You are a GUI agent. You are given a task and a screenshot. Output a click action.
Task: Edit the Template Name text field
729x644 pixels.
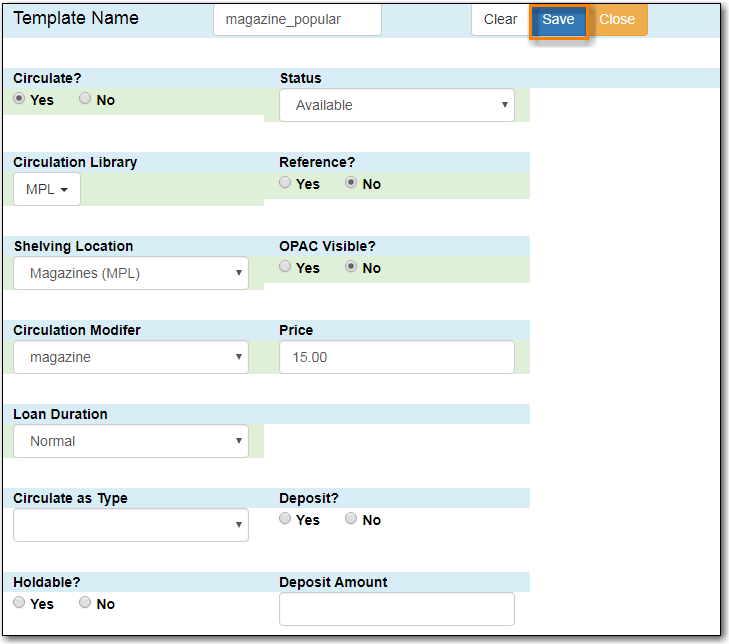pos(297,20)
